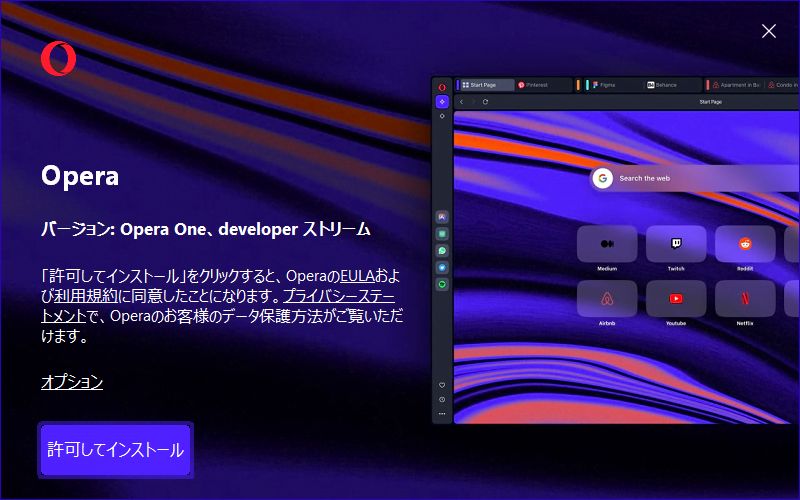Click the version text "Opera One、developer ストリーム"
The height and width of the screenshot is (500, 800).
245,230
